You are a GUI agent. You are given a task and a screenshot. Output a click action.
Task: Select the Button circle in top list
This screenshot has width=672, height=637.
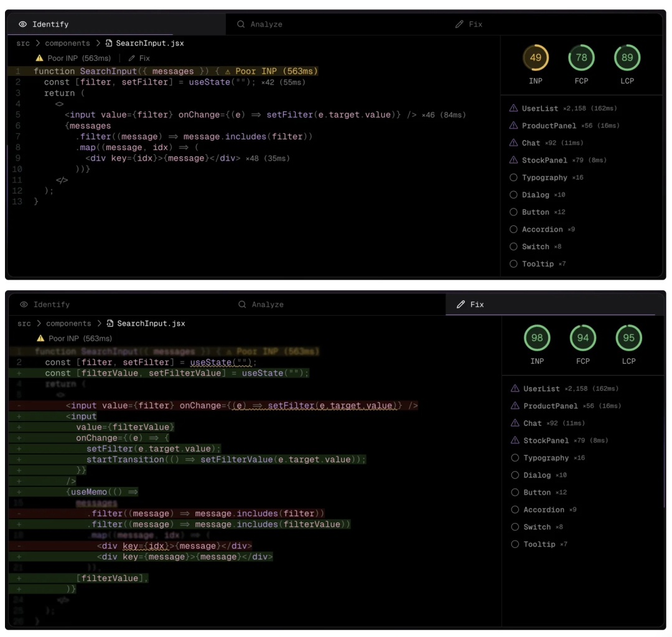pos(513,212)
